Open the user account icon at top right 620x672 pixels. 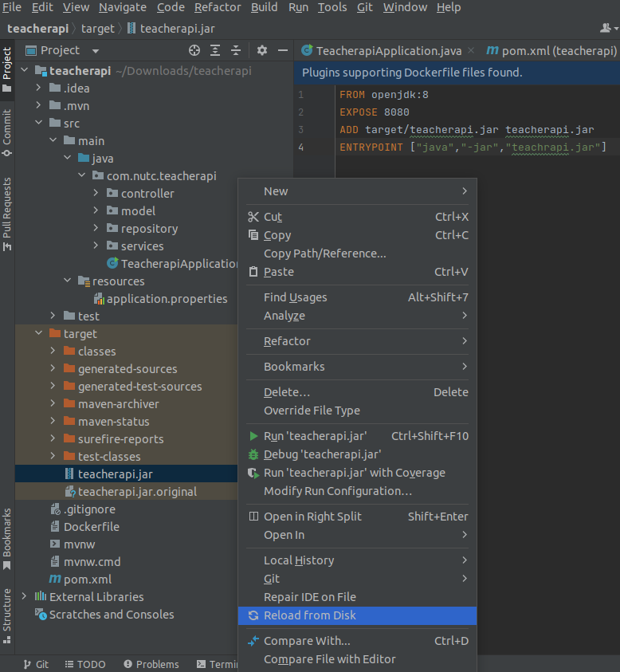[x=608, y=28]
